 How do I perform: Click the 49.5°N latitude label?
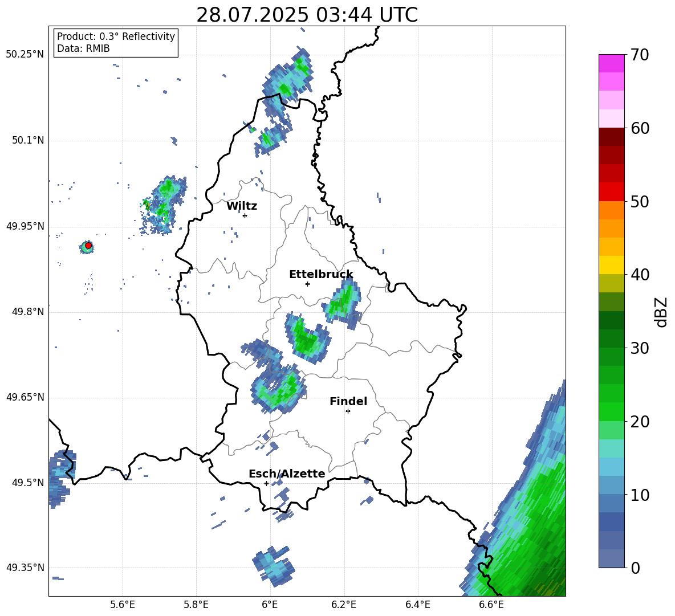(27, 482)
